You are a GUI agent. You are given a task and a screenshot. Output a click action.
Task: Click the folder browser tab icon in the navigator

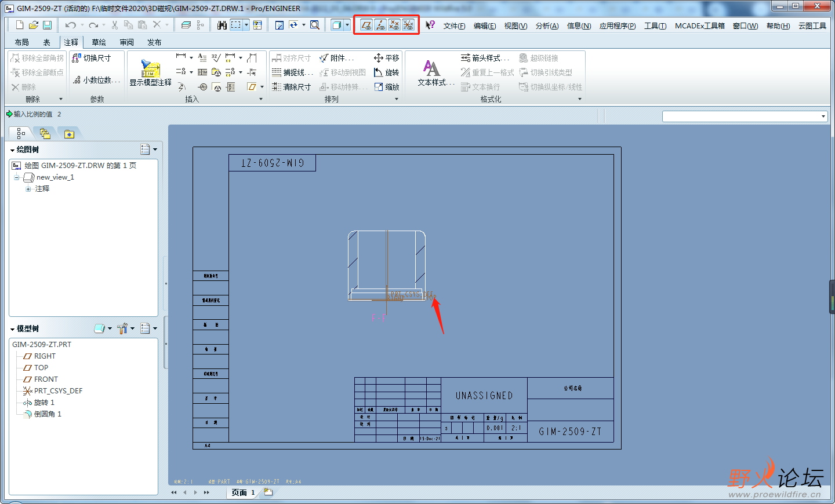[x=45, y=134]
